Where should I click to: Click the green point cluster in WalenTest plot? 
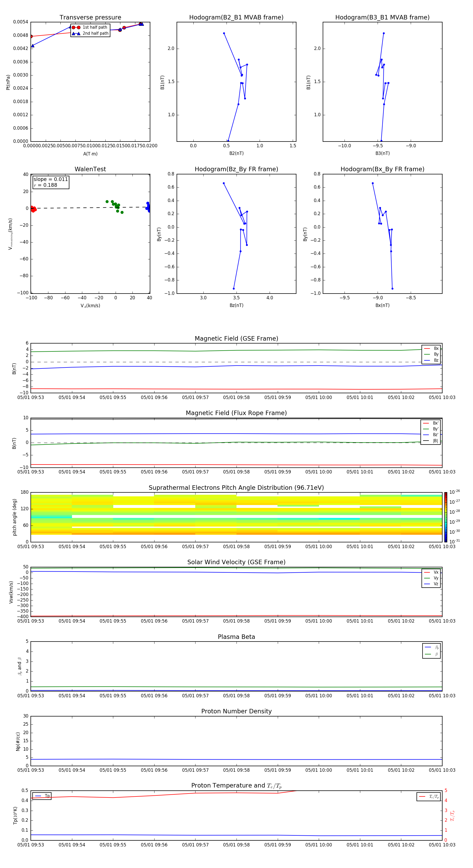[x=115, y=206]
